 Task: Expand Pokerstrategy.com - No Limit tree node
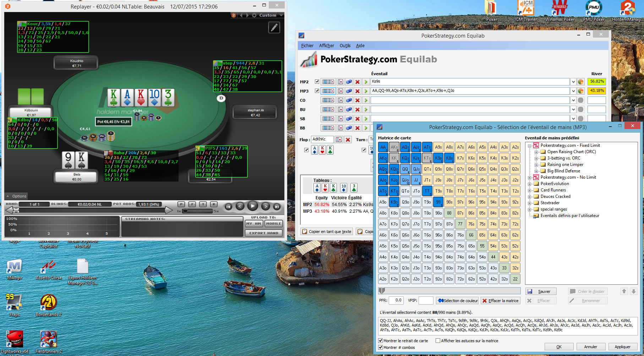point(530,177)
